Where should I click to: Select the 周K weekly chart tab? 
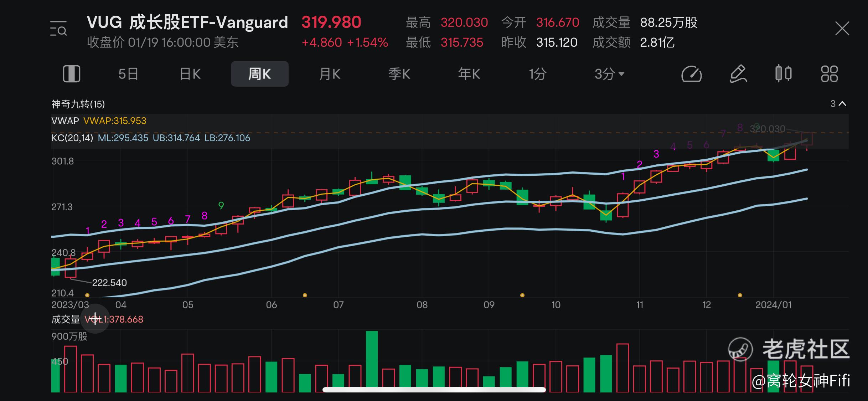pos(260,74)
